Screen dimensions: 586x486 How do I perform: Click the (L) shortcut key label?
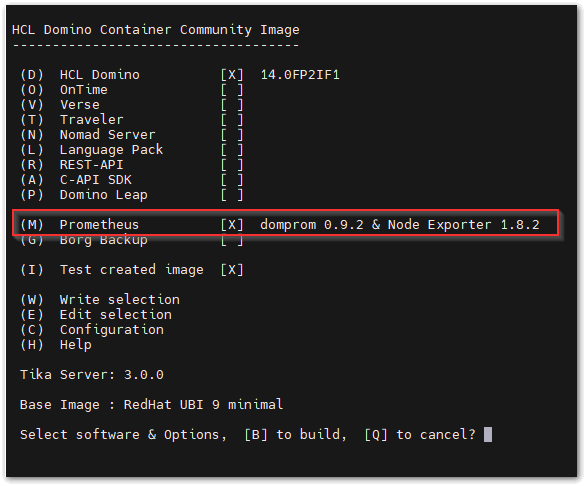point(32,150)
